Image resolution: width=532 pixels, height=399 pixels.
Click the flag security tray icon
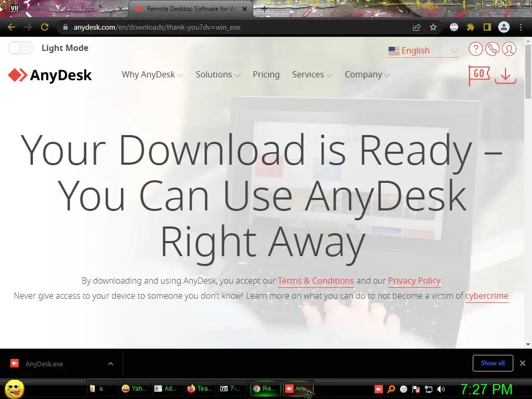pos(416,389)
